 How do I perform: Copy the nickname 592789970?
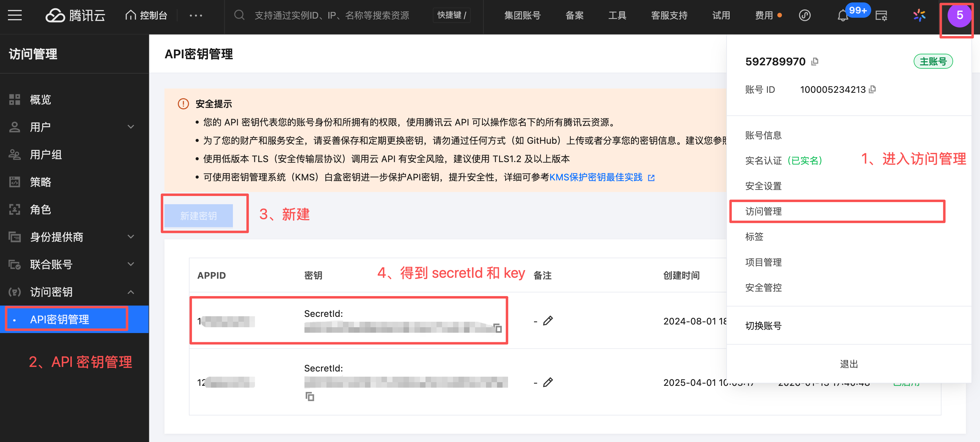[x=815, y=62]
